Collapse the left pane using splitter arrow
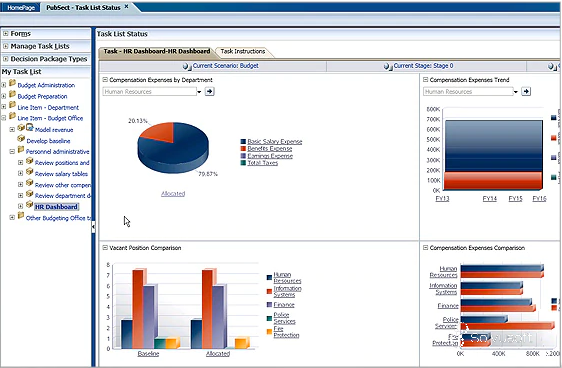The width and height of the screenshot is (562, 368). click(93, 227)
